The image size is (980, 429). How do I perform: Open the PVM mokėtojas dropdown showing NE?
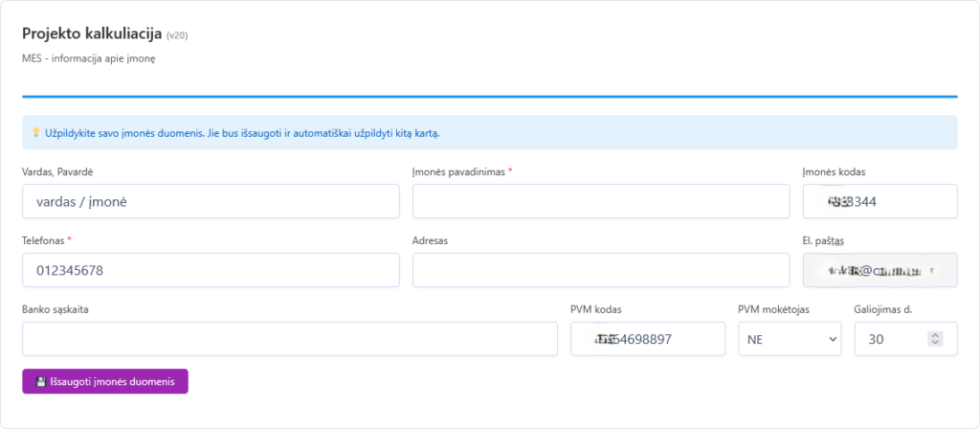coord(789,339)
